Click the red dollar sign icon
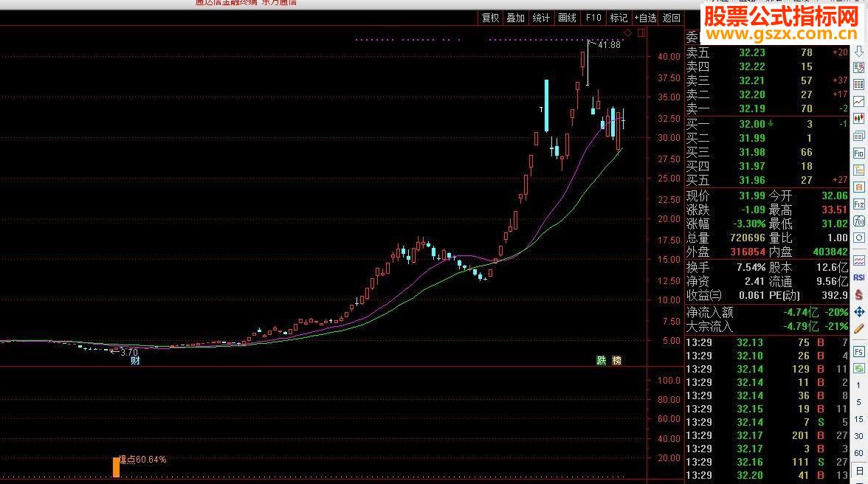Screen dimensions: 868x484 (x=858, y=295)
